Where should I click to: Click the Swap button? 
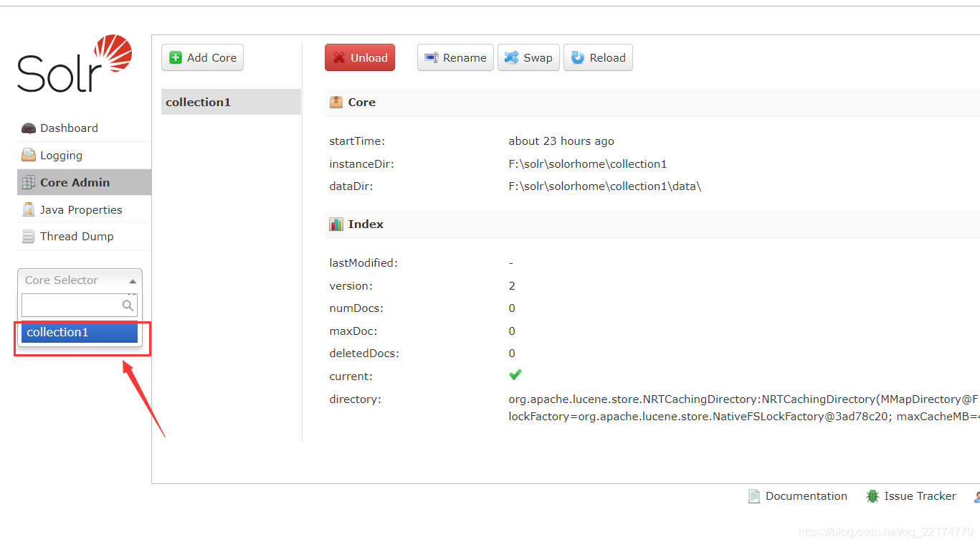(528, 57)
